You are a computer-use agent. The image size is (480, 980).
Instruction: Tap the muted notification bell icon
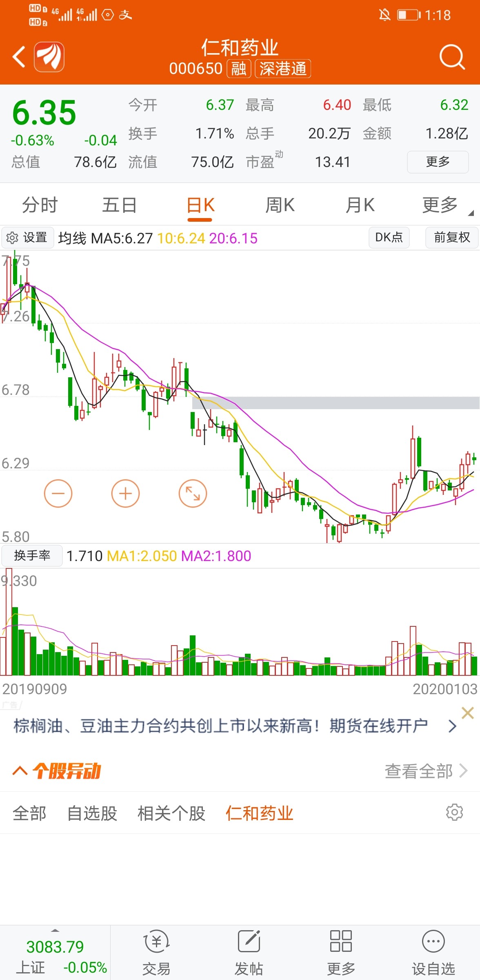coord(384,15)
